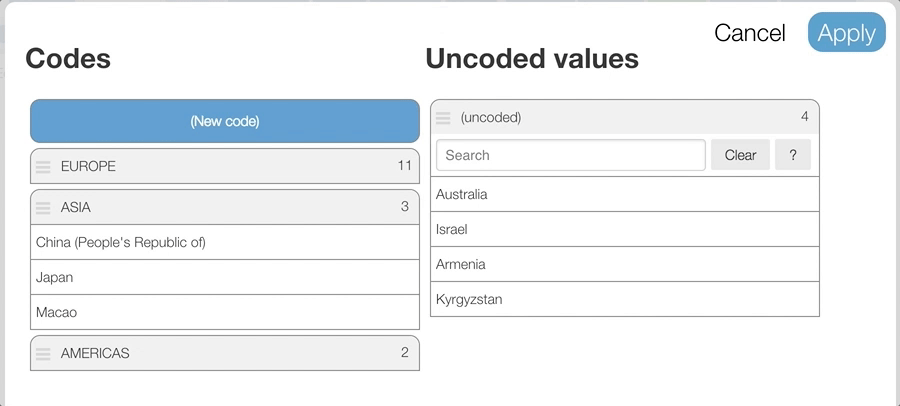Focus the Search input field
900x406 pixels.
coord(570,155)
